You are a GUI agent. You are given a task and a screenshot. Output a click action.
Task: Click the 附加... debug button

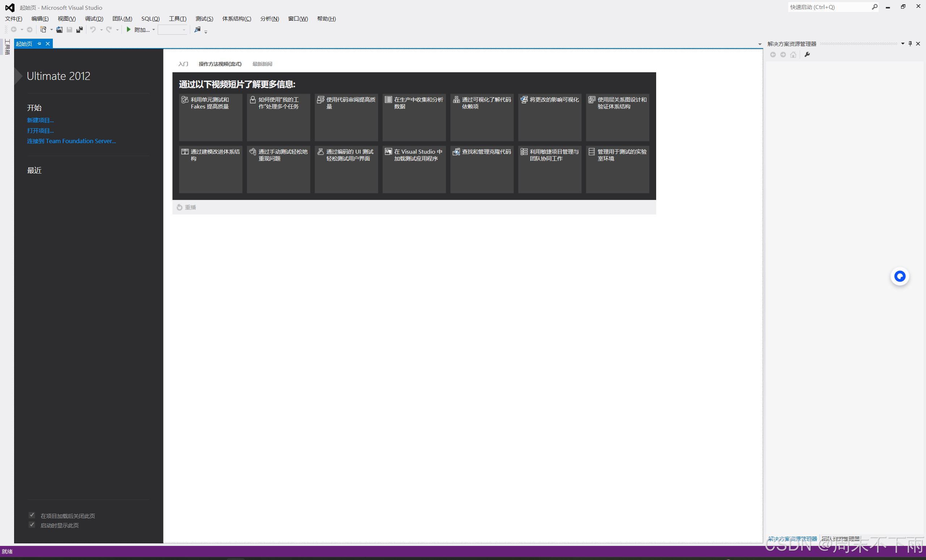click(142, 30)
